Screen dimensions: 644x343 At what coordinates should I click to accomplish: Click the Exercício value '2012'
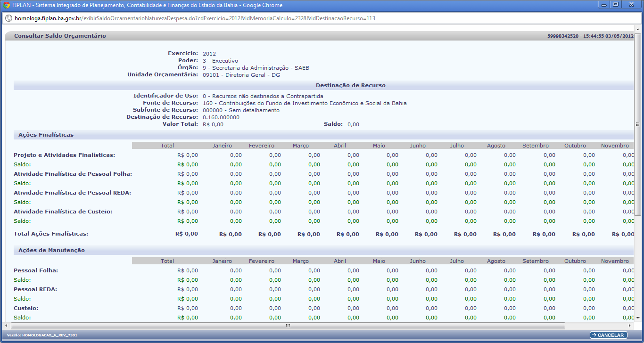point(209,54)
